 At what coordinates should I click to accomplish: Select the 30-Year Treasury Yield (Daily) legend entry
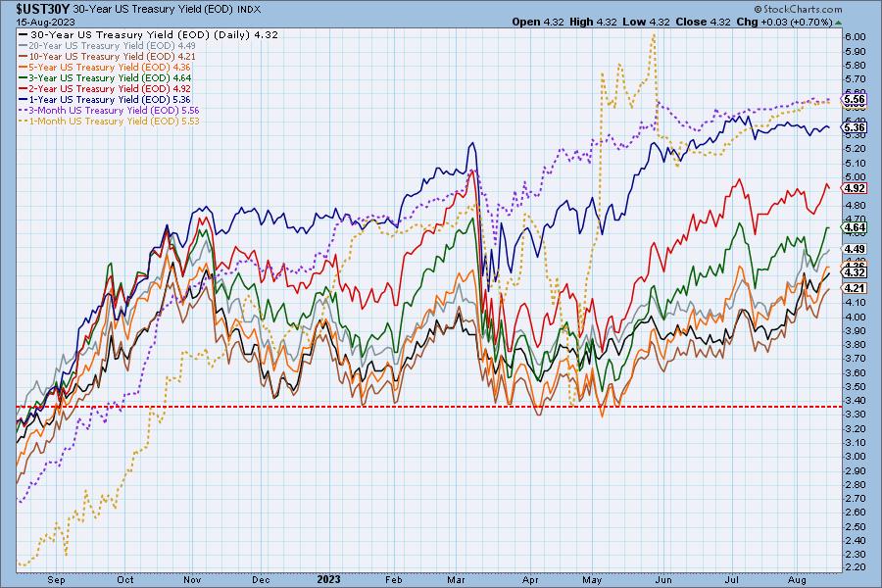pyautogui.click(x=149, y=34)
